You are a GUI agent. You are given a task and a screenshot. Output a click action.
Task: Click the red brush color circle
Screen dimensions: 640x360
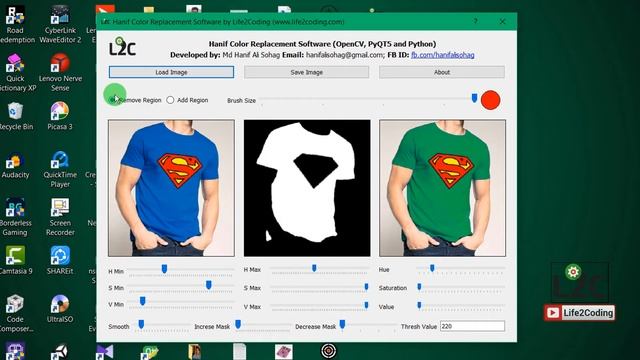coord(490,100)
